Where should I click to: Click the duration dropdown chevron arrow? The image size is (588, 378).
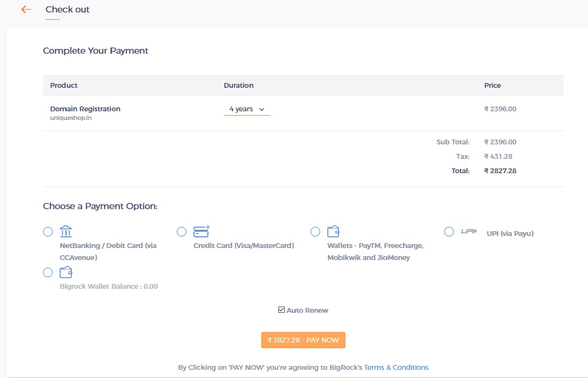[262, 109]
